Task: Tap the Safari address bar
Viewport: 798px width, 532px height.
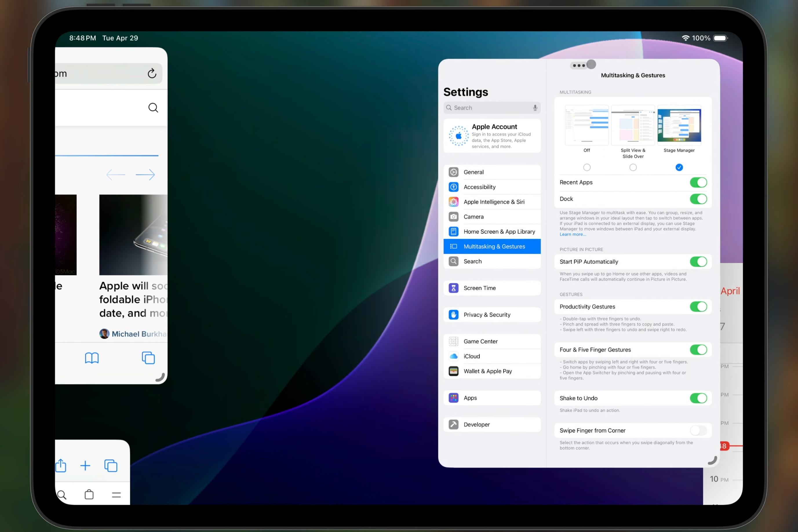Action: 109,73
